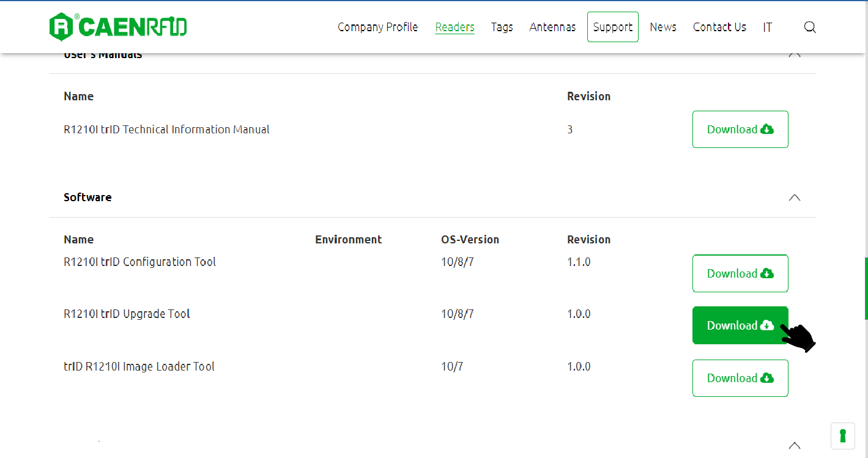The image size is (868, 458).
Task: Open the Antennas menu item
Action: pos(552,27)
